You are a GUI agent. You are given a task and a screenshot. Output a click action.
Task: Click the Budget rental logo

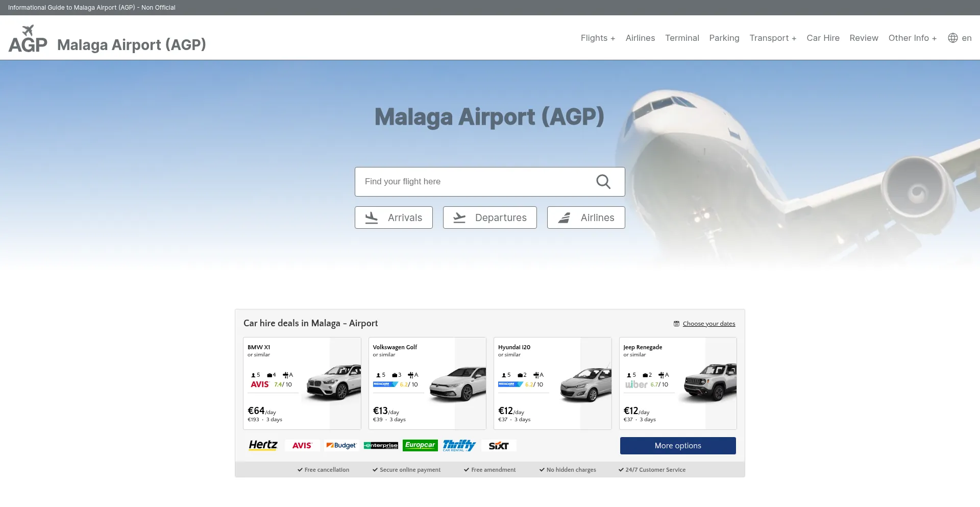pyautogui.click(x=341, y=446)
